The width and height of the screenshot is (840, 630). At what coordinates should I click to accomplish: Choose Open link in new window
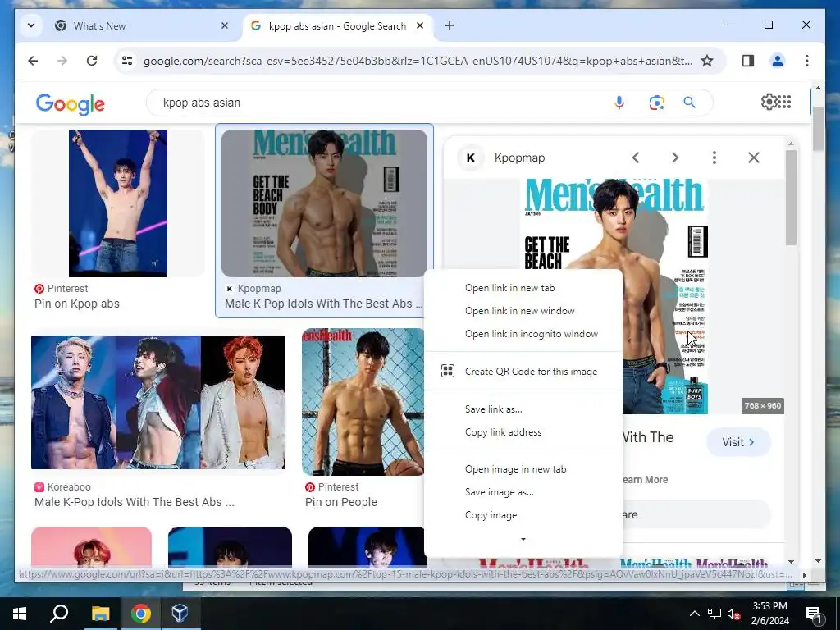coord(523,311)
